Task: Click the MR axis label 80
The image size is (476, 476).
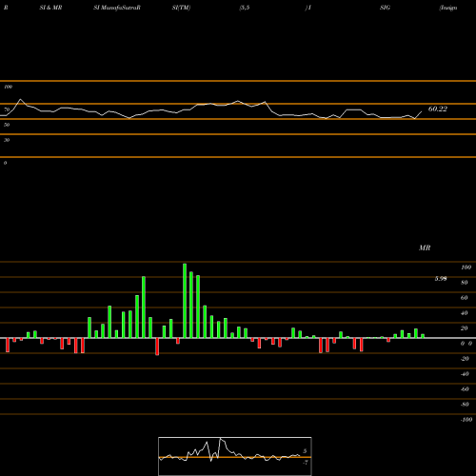Action: coord(465,283)
